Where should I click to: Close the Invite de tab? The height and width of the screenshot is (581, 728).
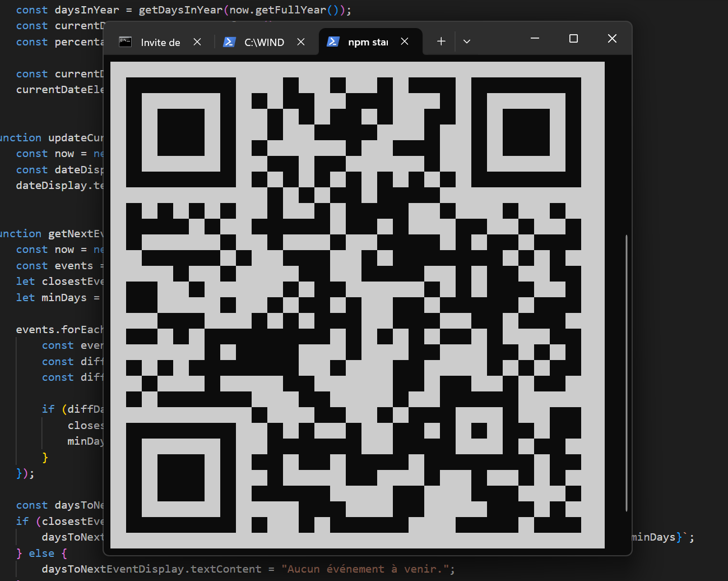[x=197, y=42]
